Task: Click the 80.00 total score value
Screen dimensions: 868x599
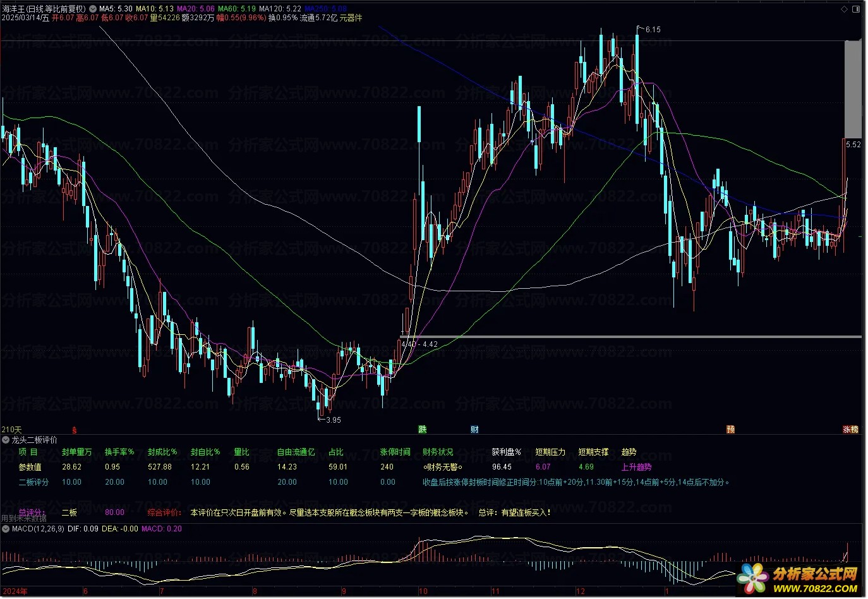Action: tap(114, 512)
